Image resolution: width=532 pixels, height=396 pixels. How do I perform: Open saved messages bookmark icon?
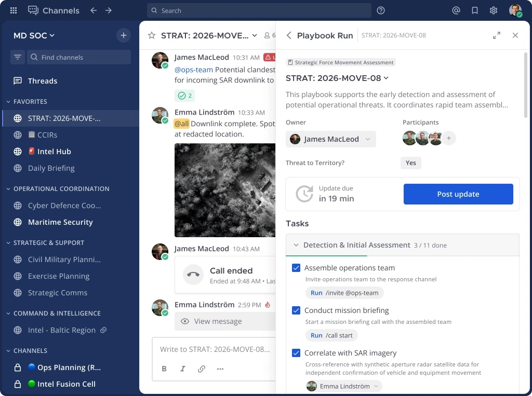[x=475, y=10]
